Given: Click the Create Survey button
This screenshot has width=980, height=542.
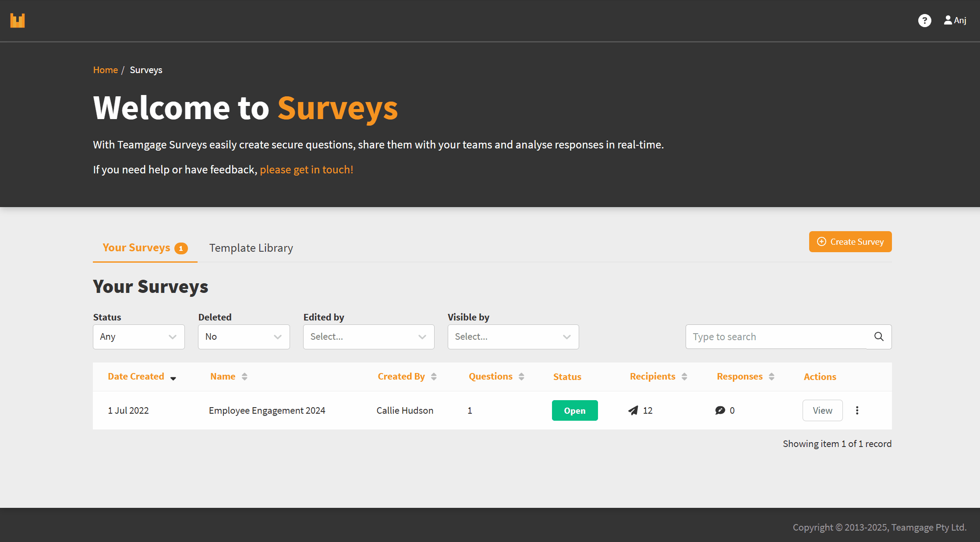Looking at the screenshot, I should 850,242.
